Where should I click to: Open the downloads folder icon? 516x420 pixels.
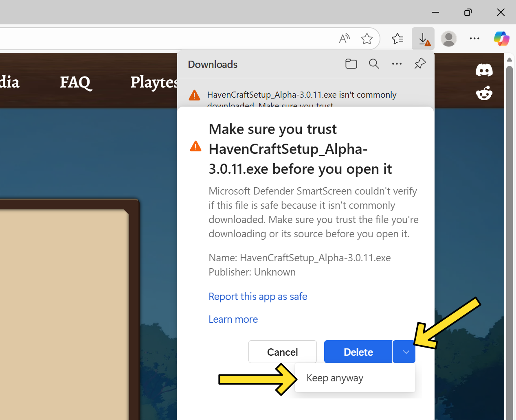tap(351, 64)
